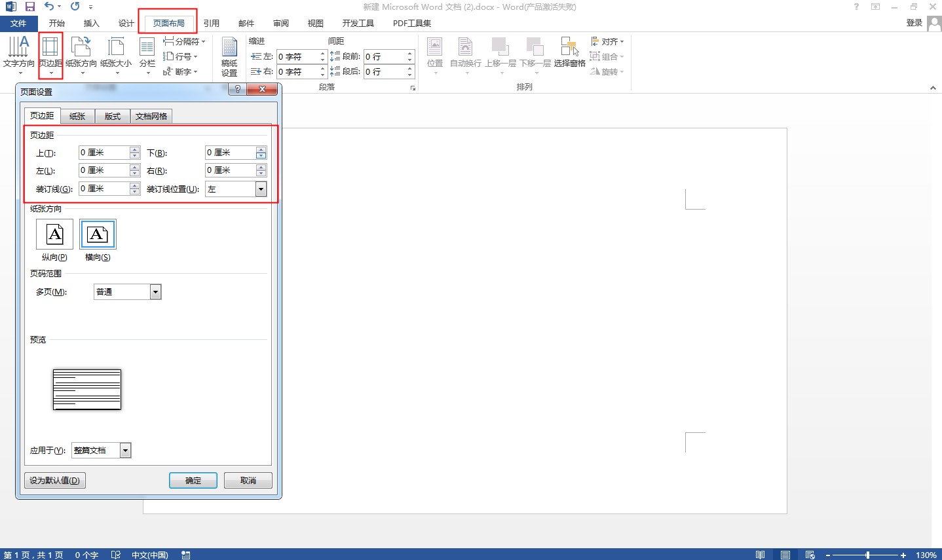Click the top margin (上) input field
Image resolution: width=942 pixels, height=560 pixels.
click(104, 153)
